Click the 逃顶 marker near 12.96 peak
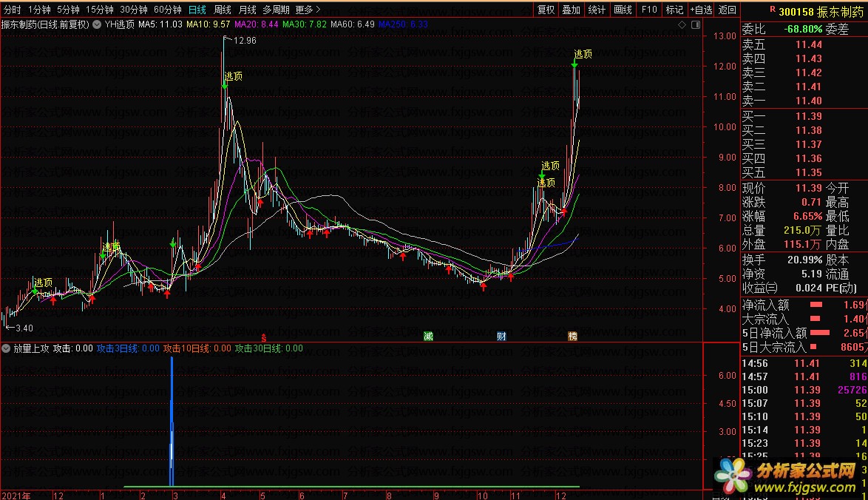Screen dimensions: 868x500 [x=233, y=76]
